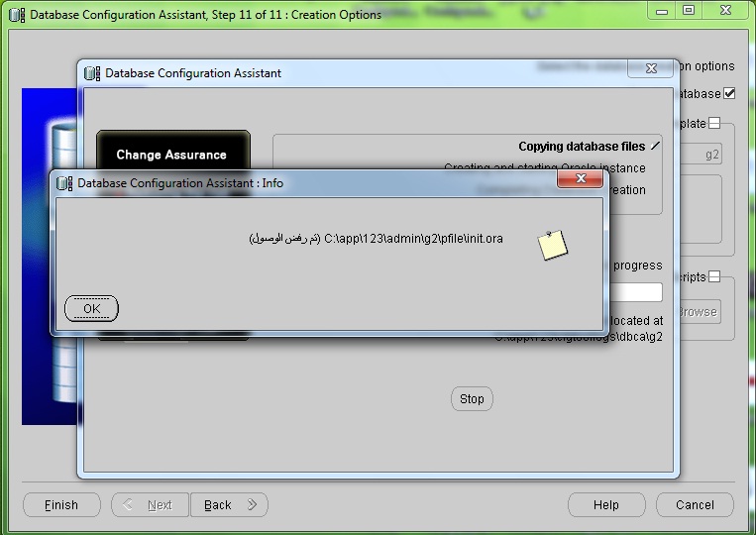Click the Browse button
The image size is (756, 535).
[x=698, y=312]
